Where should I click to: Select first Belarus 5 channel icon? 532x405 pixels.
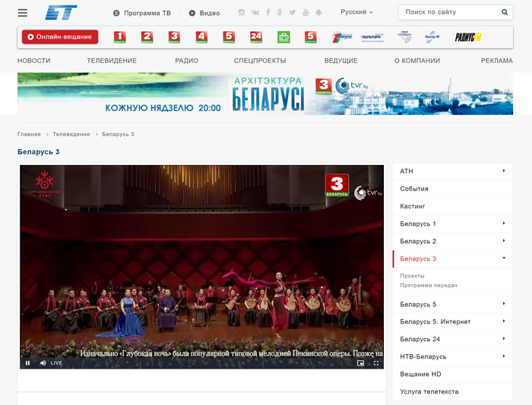click(x=229, y=37)
